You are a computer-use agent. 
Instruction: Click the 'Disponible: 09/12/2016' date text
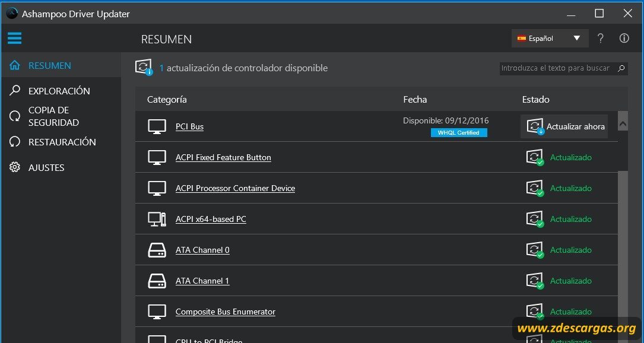(446, 121)
